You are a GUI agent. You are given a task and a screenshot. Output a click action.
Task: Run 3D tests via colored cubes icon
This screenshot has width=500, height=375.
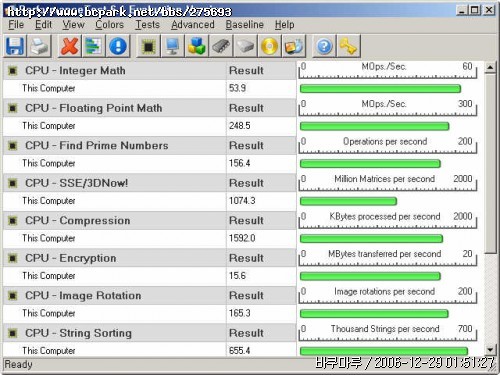coord(197,46)
